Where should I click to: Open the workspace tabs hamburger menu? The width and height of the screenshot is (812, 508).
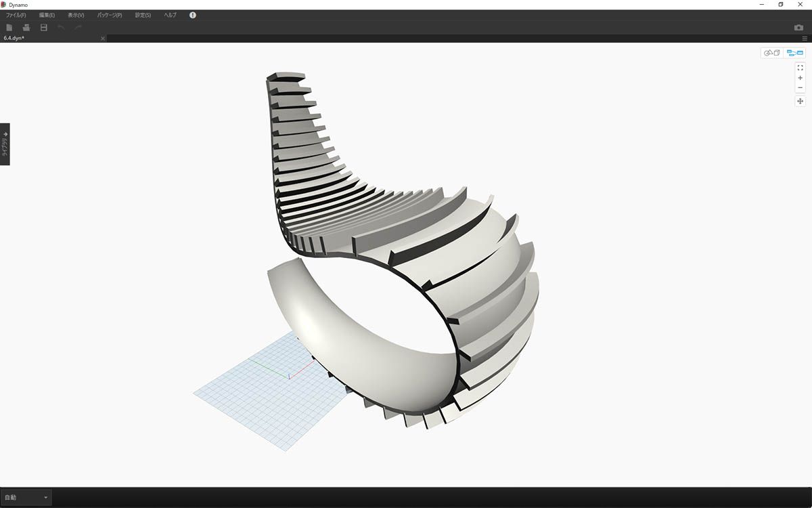point(805,39)
